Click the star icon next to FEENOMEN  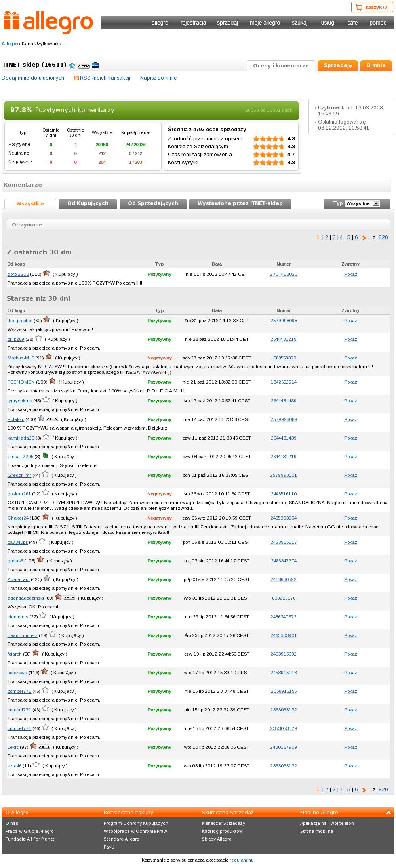coord(52,381)
